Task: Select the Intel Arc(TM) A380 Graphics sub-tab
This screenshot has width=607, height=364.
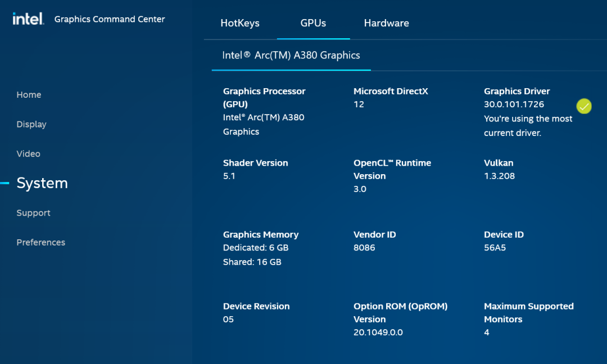Action: [291, 55]
